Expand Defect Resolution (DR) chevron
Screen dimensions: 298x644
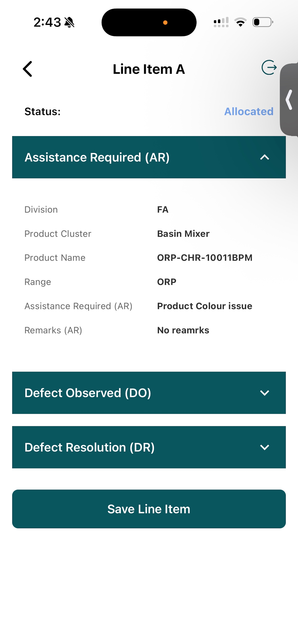coord(264,447)
